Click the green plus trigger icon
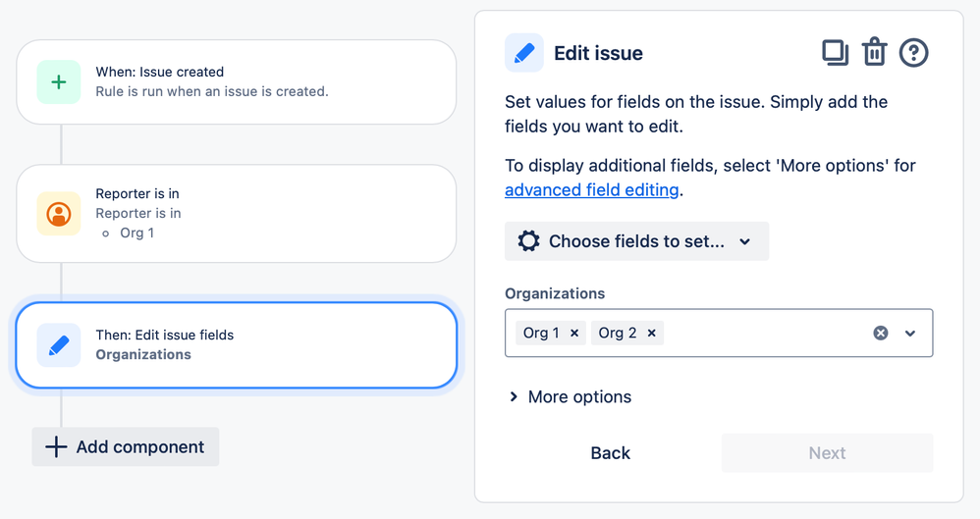The height and width of the screenshot is (519, 980). pyautogui.click(x=59, y=82)
